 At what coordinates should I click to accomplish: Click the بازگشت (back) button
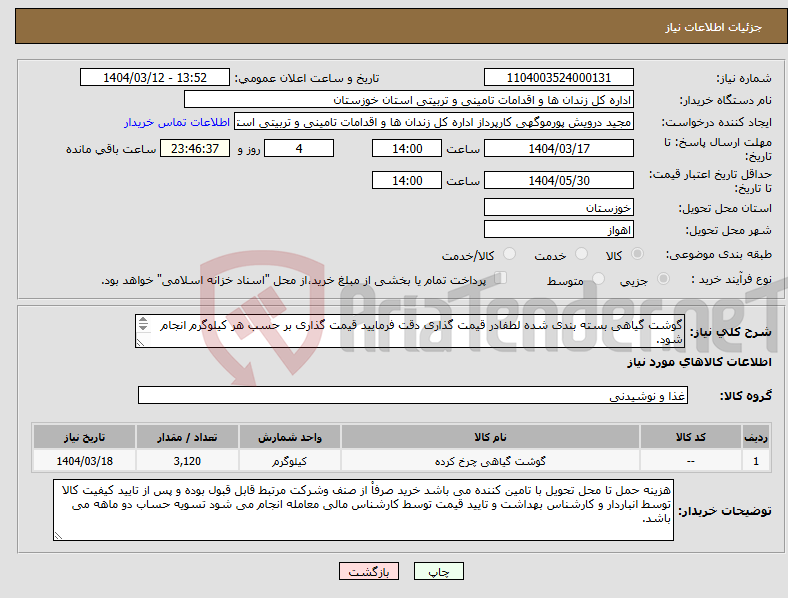click(369, 571)
